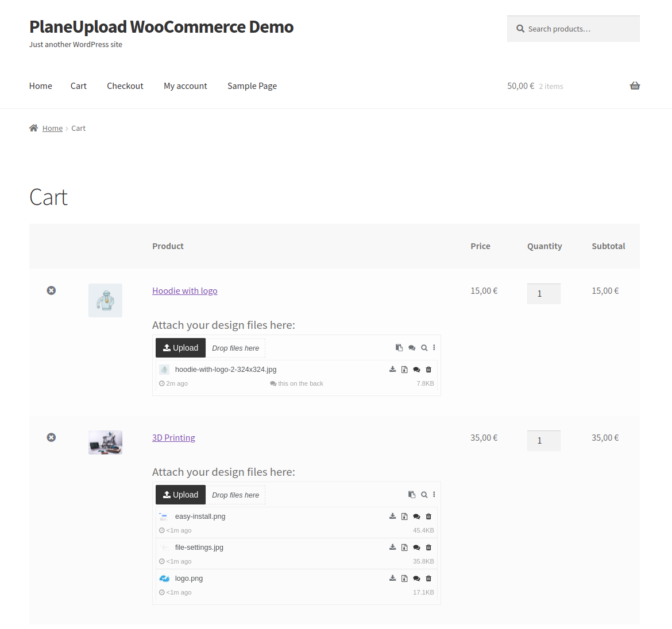
Task: Open comments for the Hoodie upload panel
Action: point(412,348)
